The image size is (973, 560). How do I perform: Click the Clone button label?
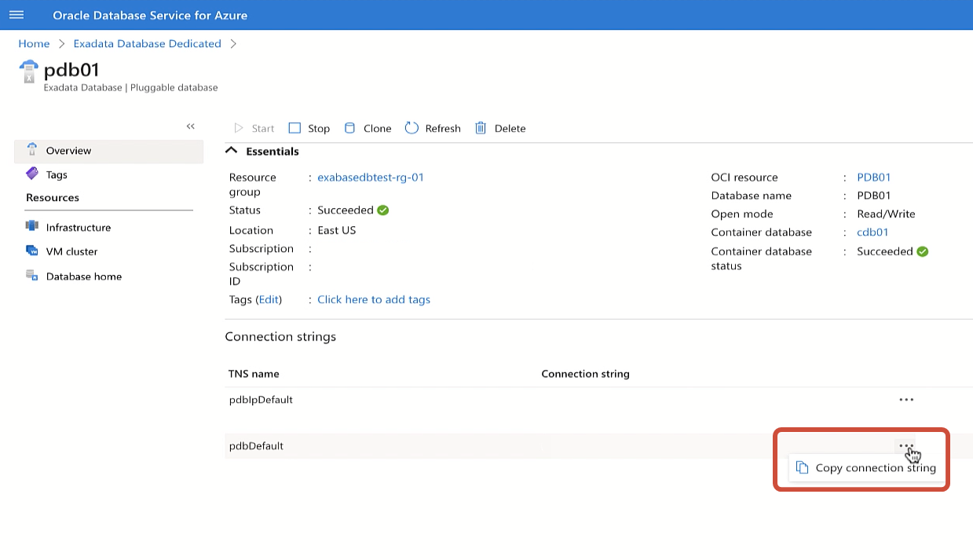coord(378,128)
